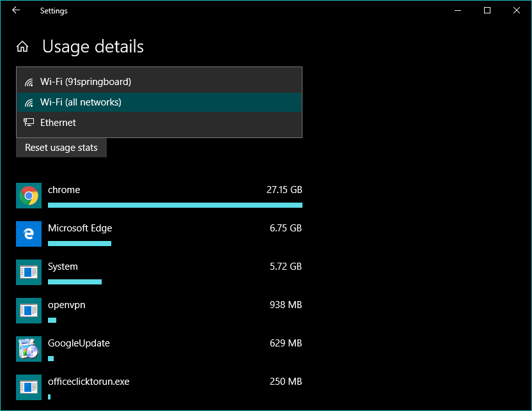Viewport: 532px width, 411px height.
Task: Minimize the Settings window
Action: tap(458, 10)
